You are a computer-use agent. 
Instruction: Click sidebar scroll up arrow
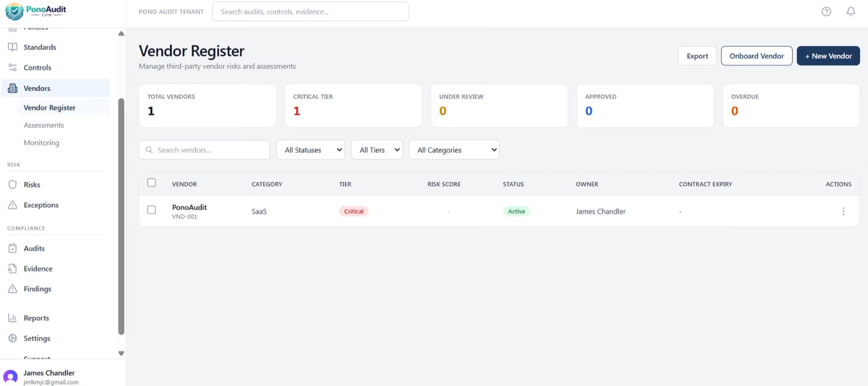pyautogui.click(x=121, y=34)
